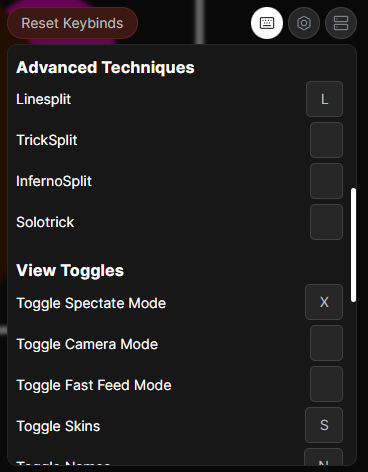368x472 pixels.
Task: Click the Solotrick label
Action: [45, 222]
